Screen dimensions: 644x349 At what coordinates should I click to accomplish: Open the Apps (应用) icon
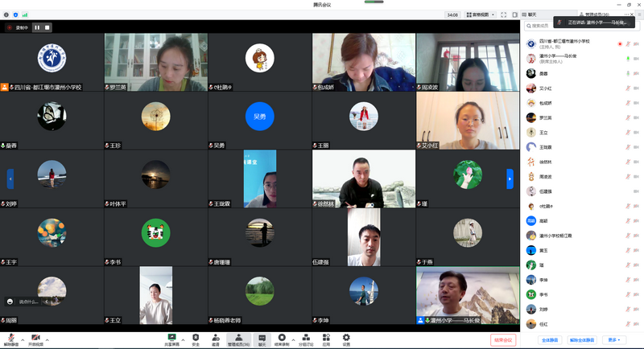[326, 338]
